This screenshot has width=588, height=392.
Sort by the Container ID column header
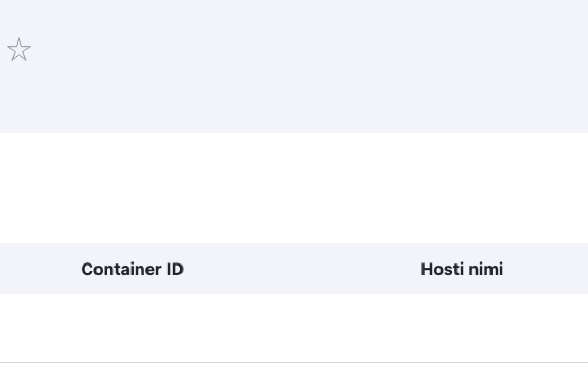132,269
